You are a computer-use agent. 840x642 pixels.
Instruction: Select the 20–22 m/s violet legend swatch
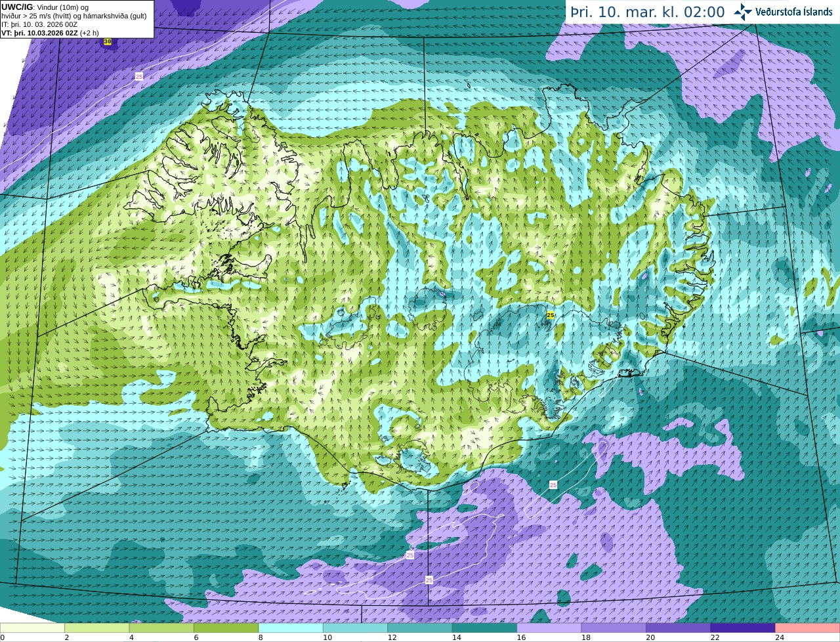click(679, 628)
